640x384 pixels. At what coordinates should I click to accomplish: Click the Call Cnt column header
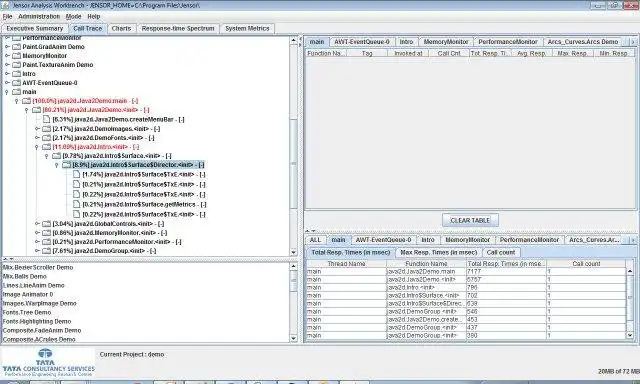click(449, 53)
